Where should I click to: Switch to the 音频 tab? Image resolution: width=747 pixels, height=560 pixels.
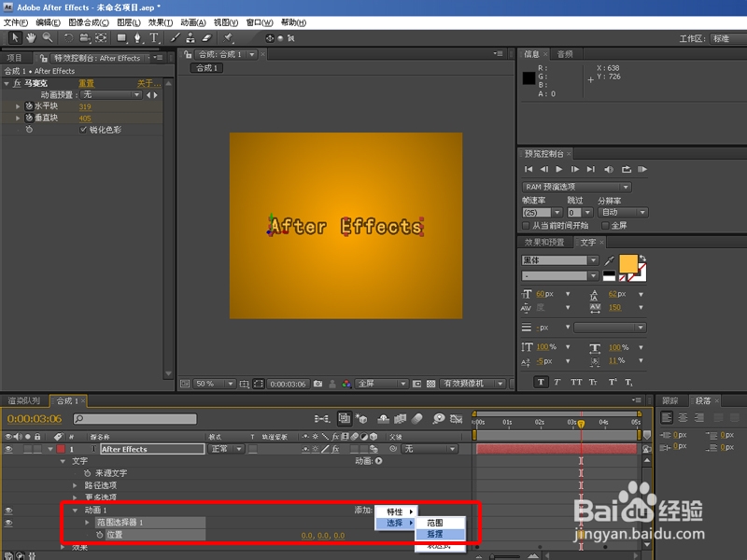point(565,54)
